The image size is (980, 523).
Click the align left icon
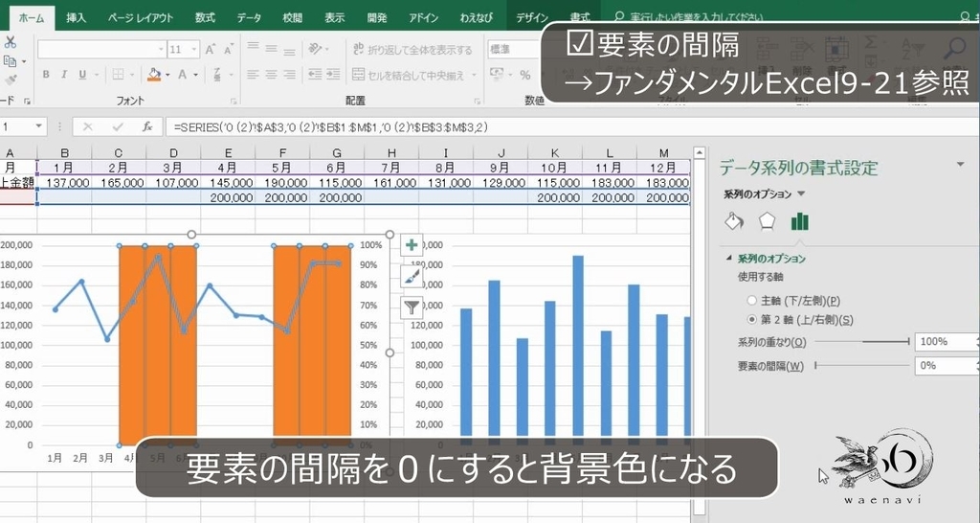pos(253,75)
